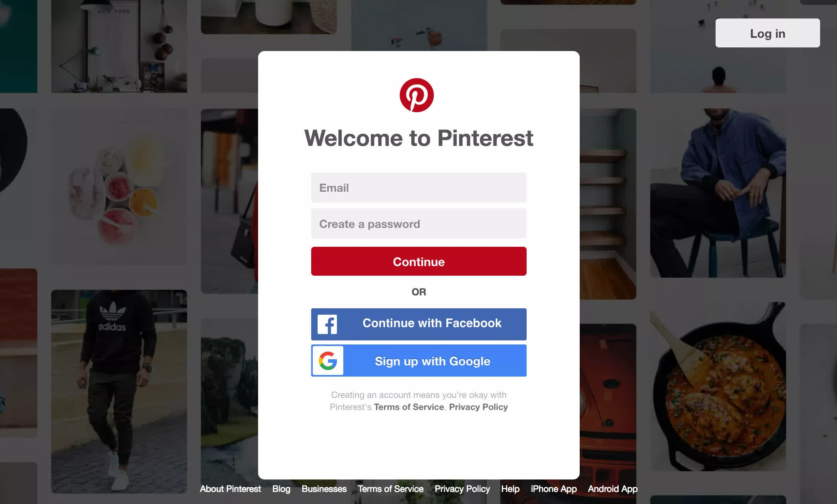Click Continue with Facebook button

(418, 323)
